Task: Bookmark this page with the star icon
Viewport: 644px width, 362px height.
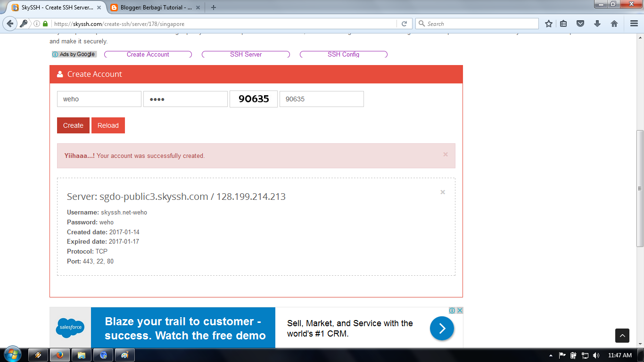Action: (x=548, y=23)
